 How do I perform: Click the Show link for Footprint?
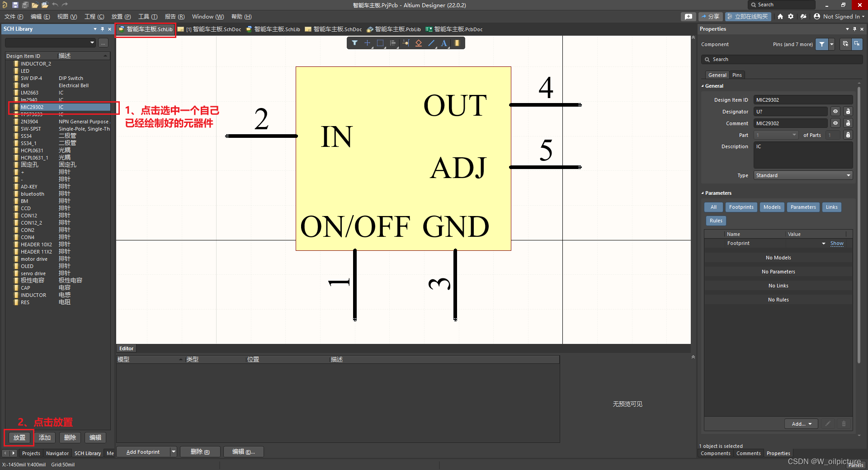pyautogui.click(x=837, y=244)
